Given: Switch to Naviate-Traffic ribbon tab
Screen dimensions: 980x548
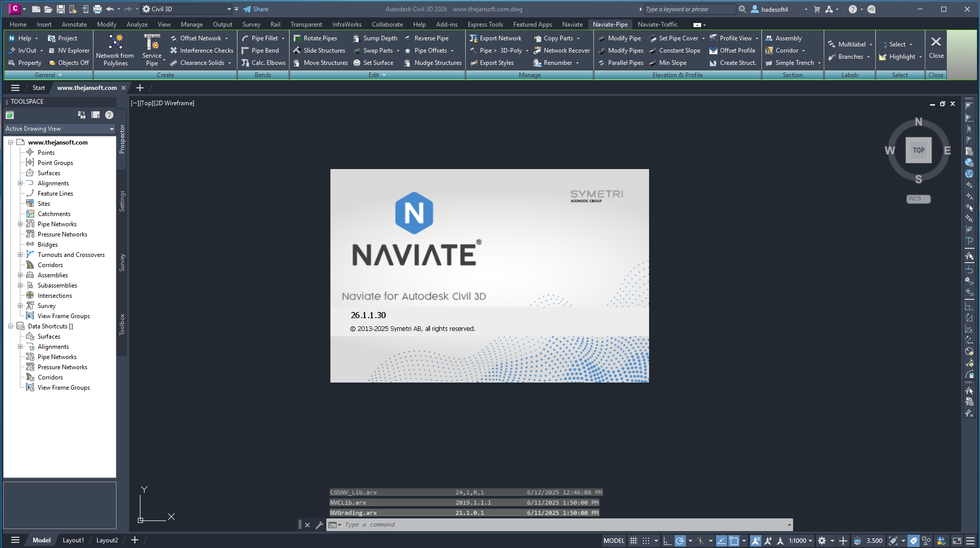Looking at the screenshot, I should 657,25.
